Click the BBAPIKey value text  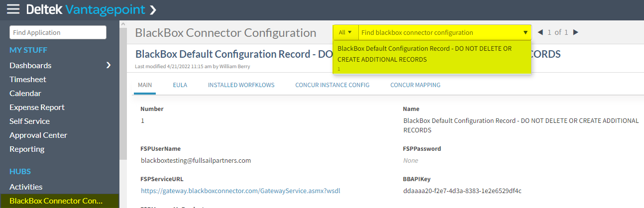pos(462,191)
